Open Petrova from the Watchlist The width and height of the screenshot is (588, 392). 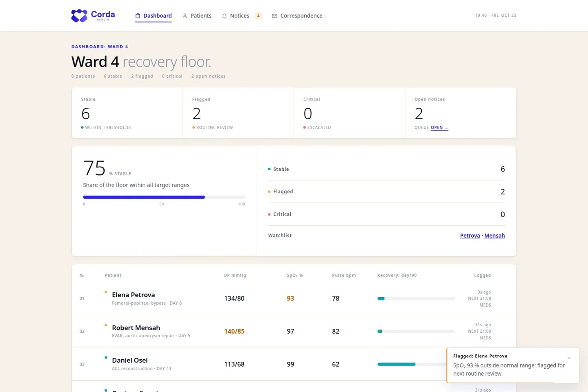tap(470, 236)
